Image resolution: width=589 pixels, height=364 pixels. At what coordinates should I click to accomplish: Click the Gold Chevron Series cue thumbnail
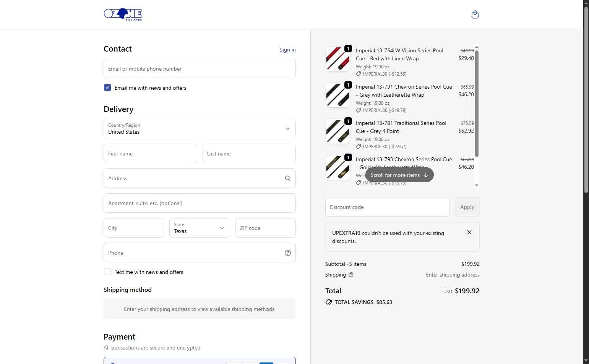(338, 168)
